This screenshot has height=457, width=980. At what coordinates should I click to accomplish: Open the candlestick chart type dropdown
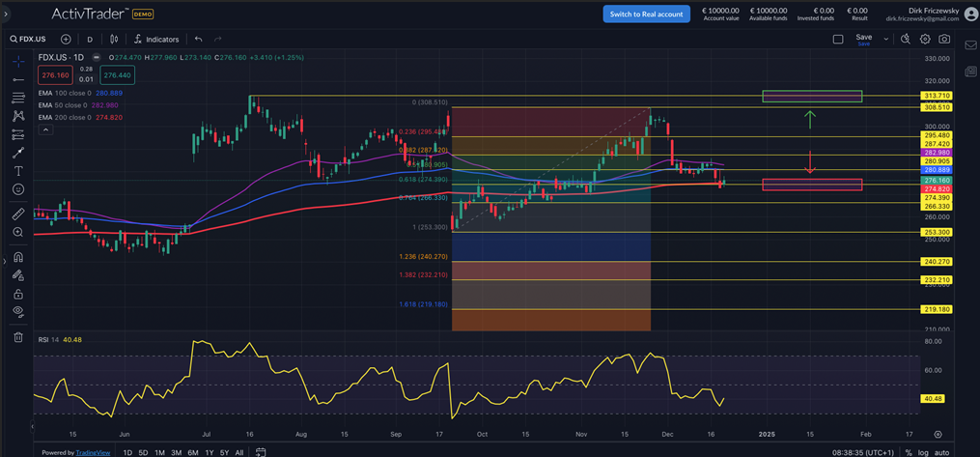(x=115, y=40)
